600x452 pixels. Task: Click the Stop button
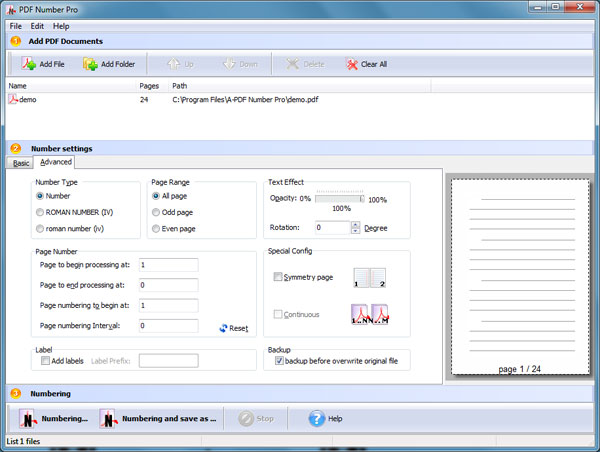tap(256, 419)
